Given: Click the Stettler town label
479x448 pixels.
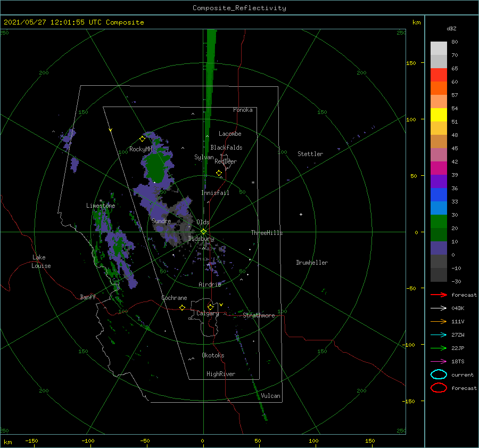Looking at the screenshot, I should point(310,154).
